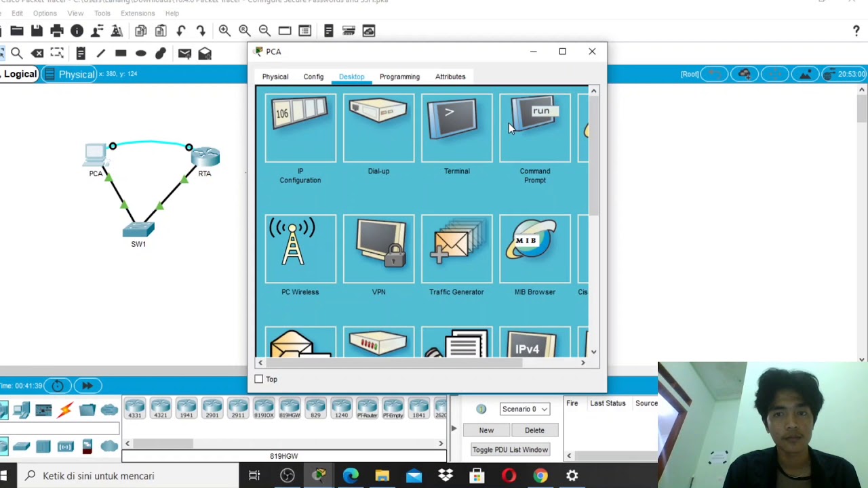Select the Delete tool in second toolbar
This screenshot has width=868, height=488.
(37, 53)
